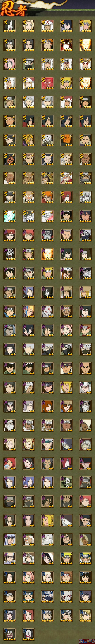The width and height of the screenshot is (95, 644).
Task: Select the B-rank ninja wearing an eye patch
Action: tap(66, 615)
